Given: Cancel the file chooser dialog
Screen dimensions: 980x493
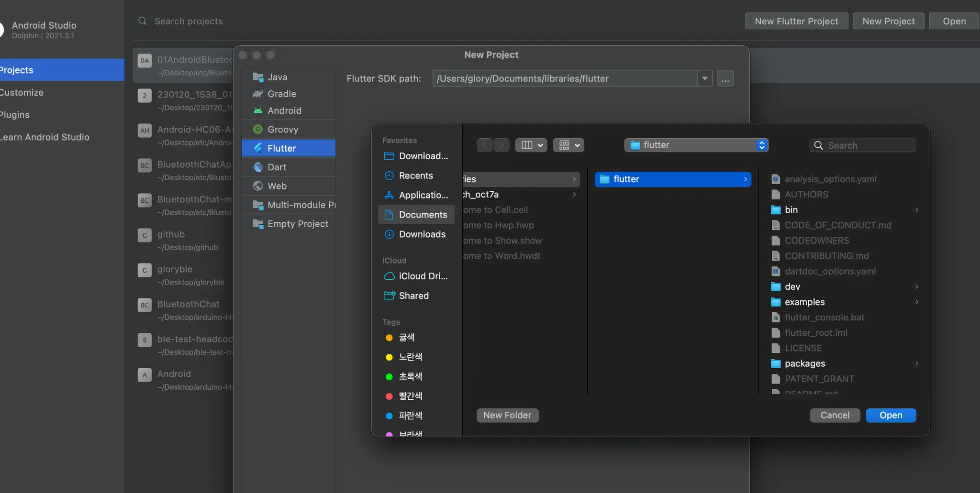Looking at the screenshot, I should click(x=835, y=416).
